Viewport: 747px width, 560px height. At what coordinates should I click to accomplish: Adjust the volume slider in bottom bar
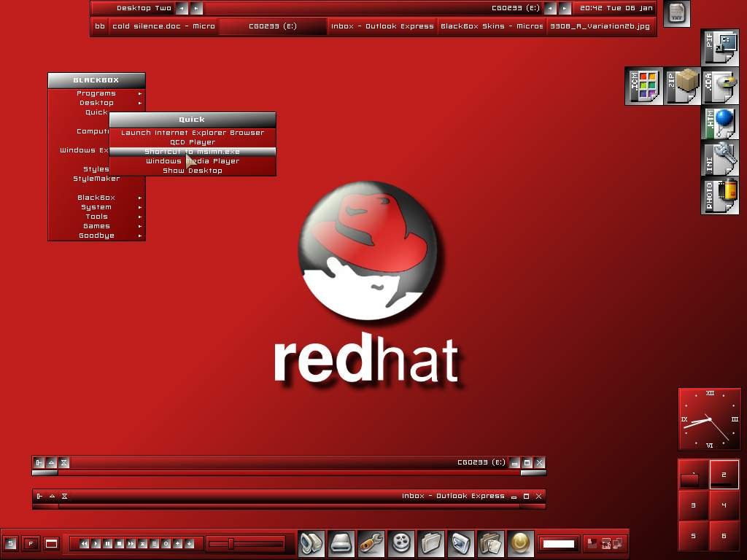[231, 543]
